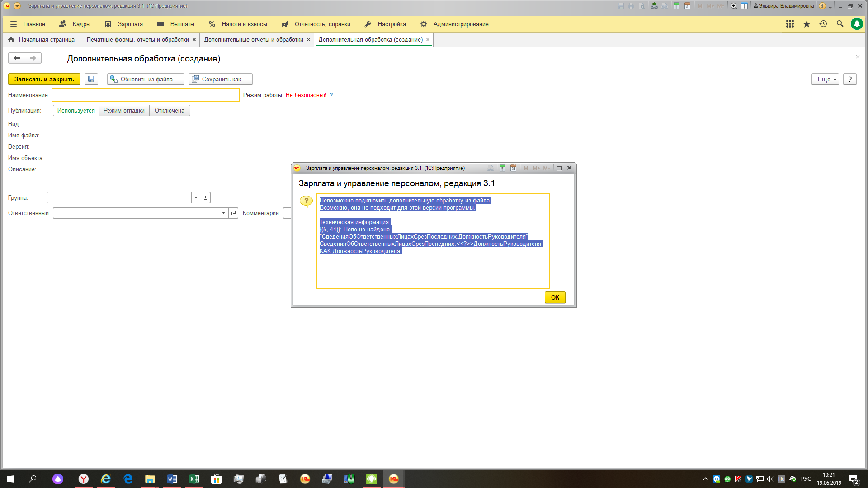Click Сохранить как button
868x488 pixels.
point(221,79)
